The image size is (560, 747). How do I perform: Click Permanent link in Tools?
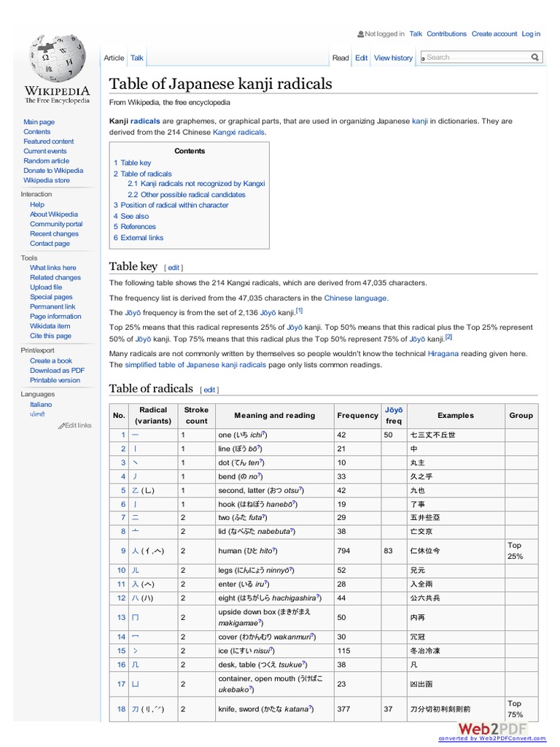tap(52, 307)
